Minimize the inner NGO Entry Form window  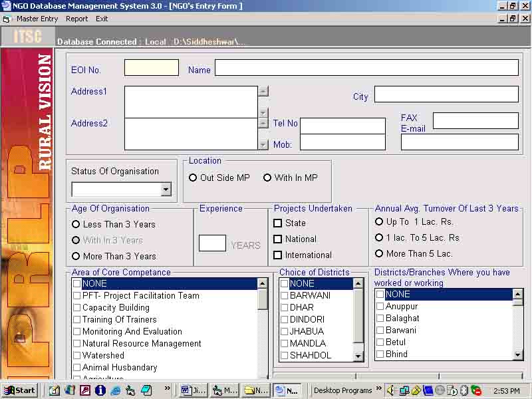point(502,19)
